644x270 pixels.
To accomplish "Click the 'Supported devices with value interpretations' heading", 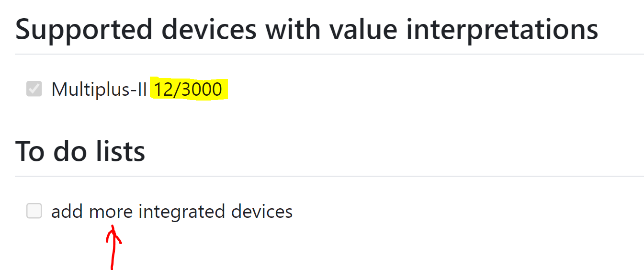I will 307,29.
